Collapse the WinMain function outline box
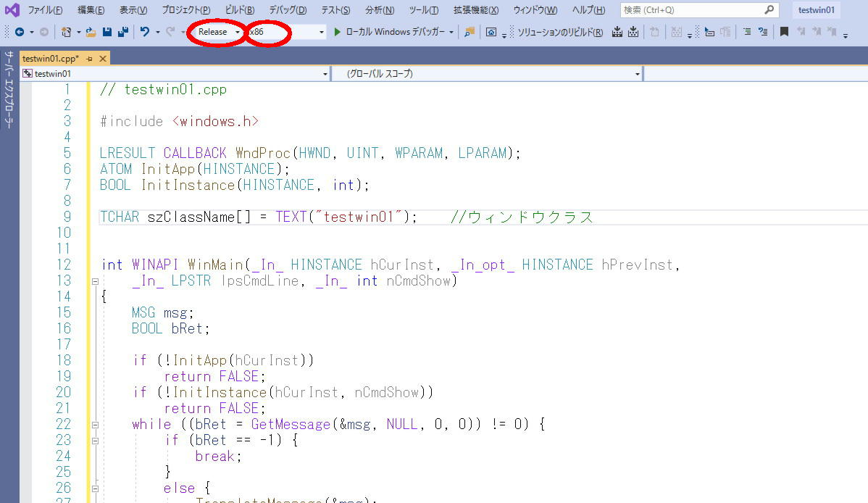This screenshot has height=503, width=868. coord(95,280)
